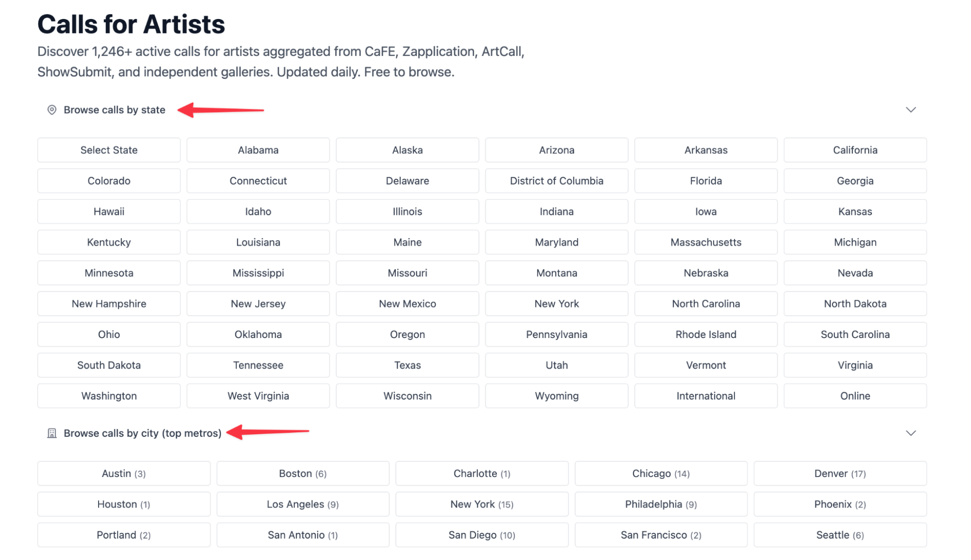Click the map pin icon beside Browse calls by state
The image size is (971, 560).
(51, 110)
